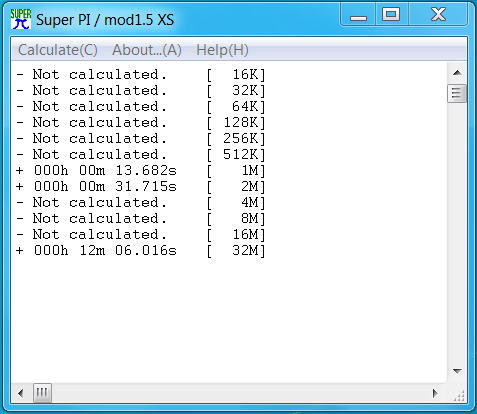Click the vertical scrollbar thumb
The image size is (477, 414).
tap(457, 93)
